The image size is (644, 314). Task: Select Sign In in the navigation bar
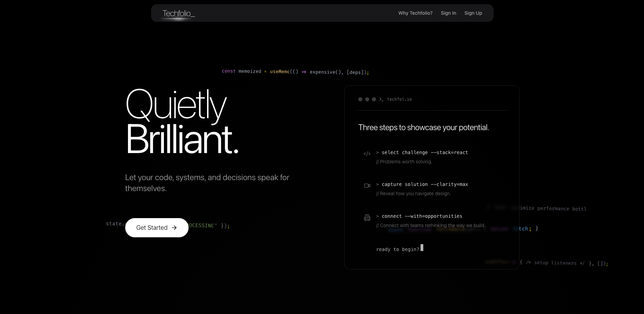point(448,13)
